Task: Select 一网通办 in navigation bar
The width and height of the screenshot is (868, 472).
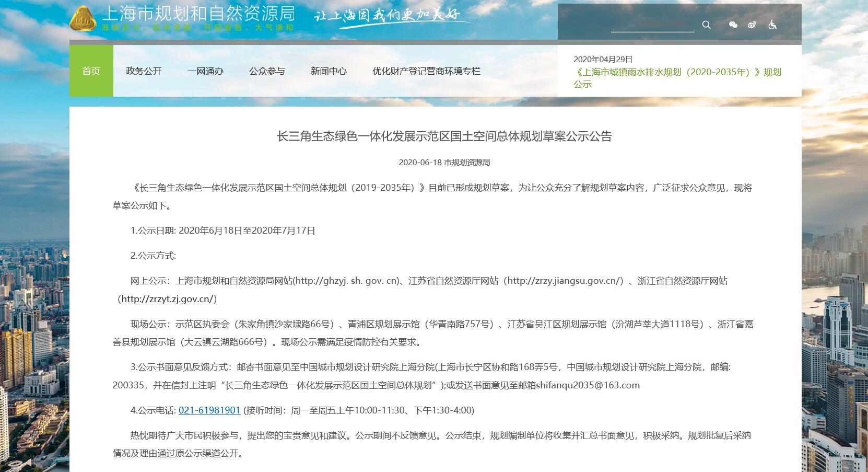Action: [x=205, y=71]
